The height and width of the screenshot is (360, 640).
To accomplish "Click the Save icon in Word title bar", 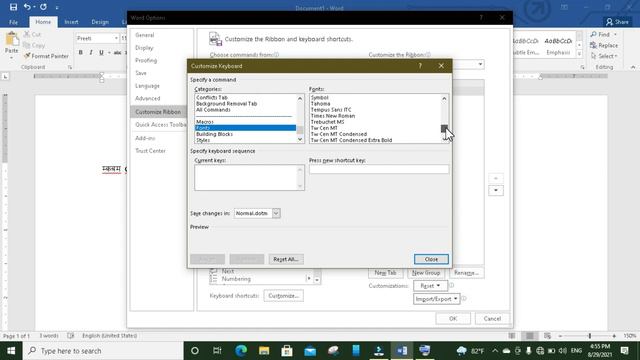I will pos(13,7).
